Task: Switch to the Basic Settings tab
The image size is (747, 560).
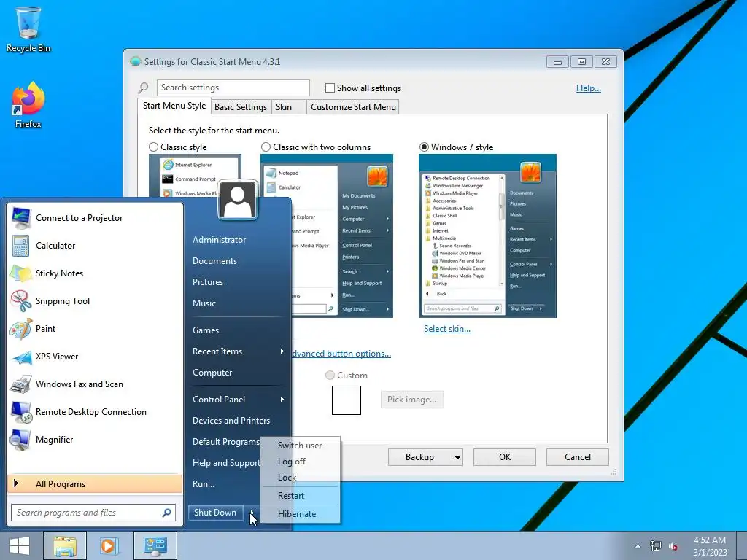Action: [241, 106]
